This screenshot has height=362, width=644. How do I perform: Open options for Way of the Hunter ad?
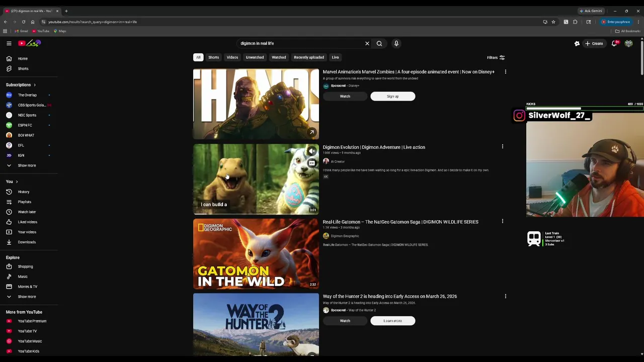(x=505, y=296)
